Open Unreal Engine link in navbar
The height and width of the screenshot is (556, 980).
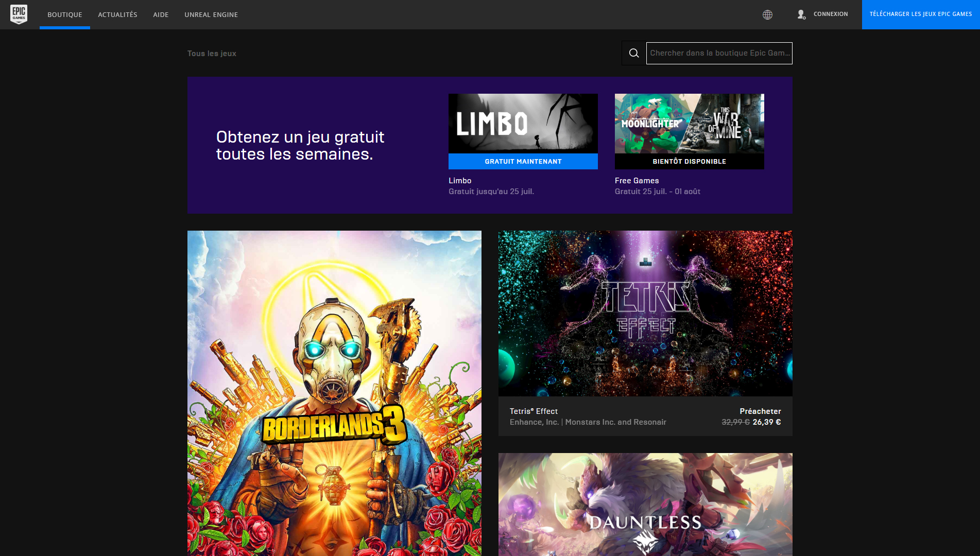click(x=211, y=14)
